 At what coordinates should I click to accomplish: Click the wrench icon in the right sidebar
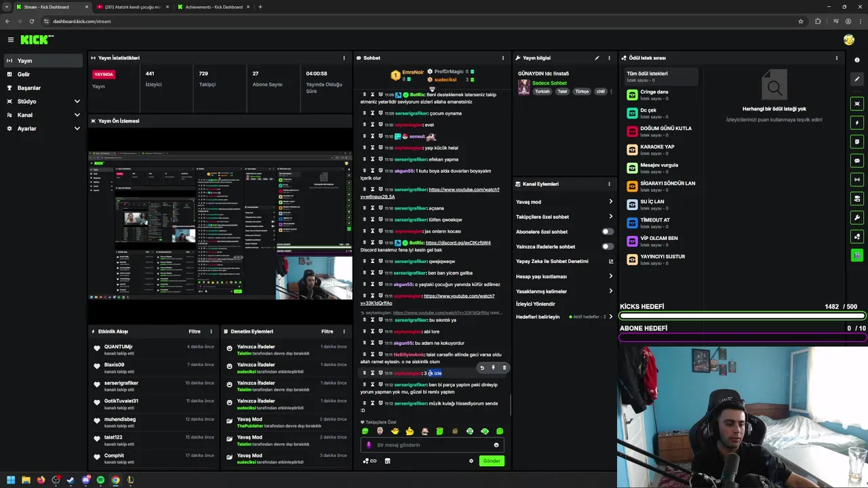[x=857, y=218]
